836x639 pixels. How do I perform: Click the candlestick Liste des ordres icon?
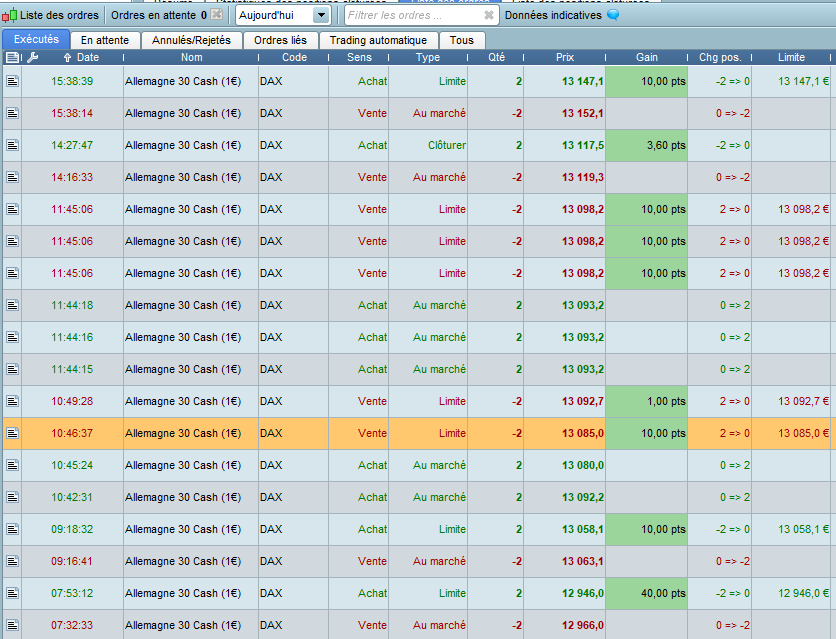point(9,15)
